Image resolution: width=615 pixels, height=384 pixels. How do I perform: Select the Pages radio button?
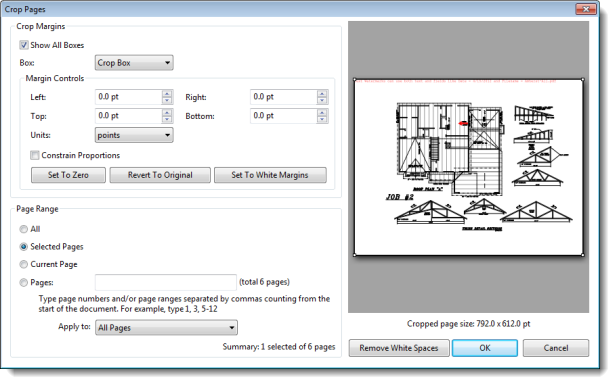click(x=24, y=282)
